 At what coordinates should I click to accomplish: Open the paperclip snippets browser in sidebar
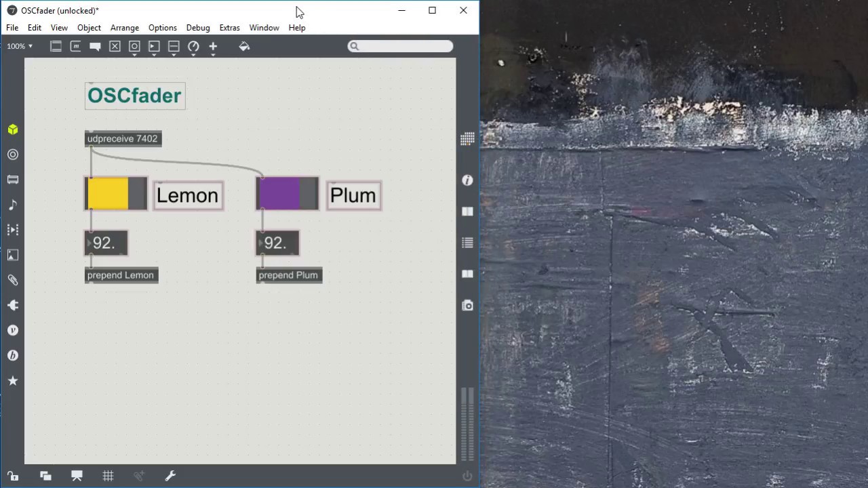pos(13,280)
